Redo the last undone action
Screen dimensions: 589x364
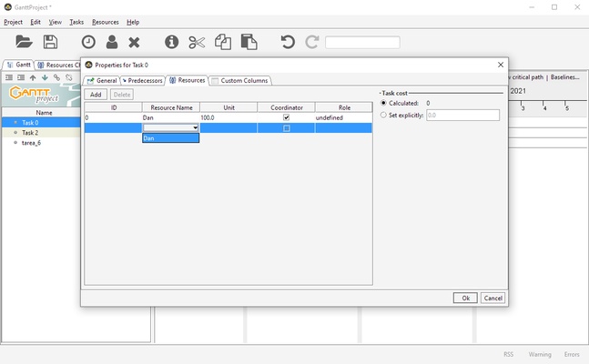pos(311,42)
